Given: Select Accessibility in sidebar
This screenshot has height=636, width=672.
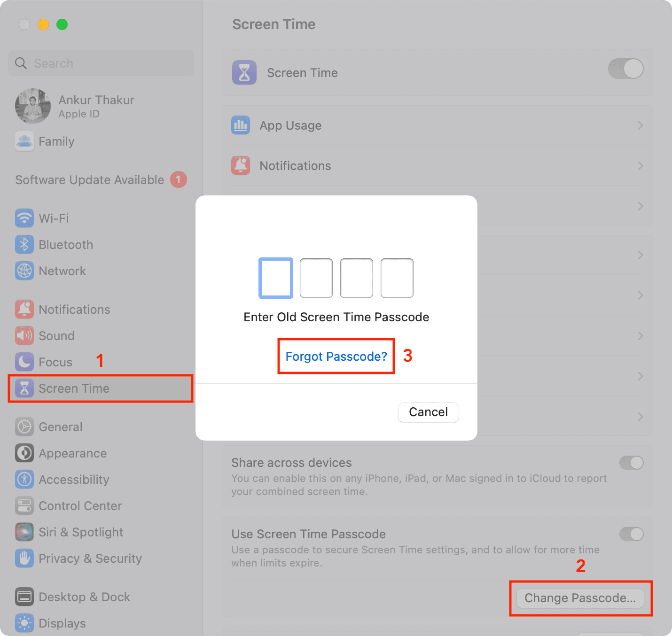Looking at the screenshot, I should point(101,479).
